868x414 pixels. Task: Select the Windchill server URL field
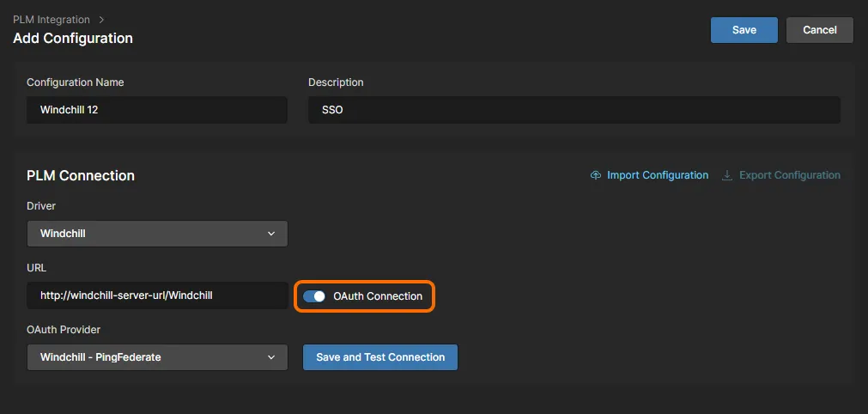coord(157,295)
